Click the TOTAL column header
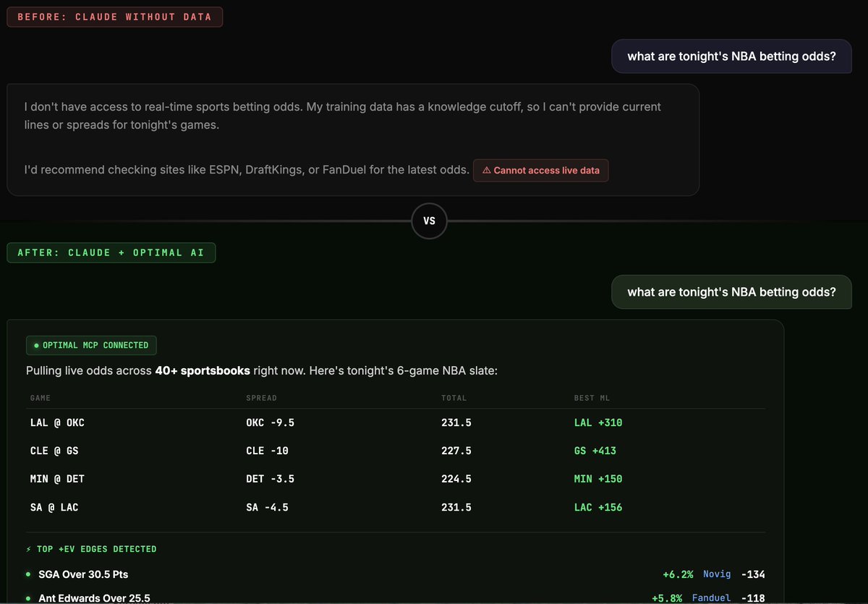Screen dimensions: 868x604 454,398
